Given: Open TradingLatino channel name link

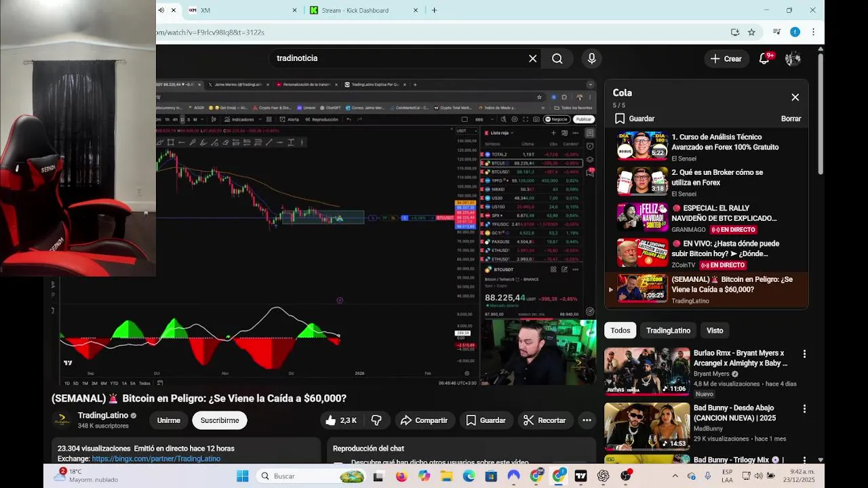Looking at the screenshot, I should point(103,415).
